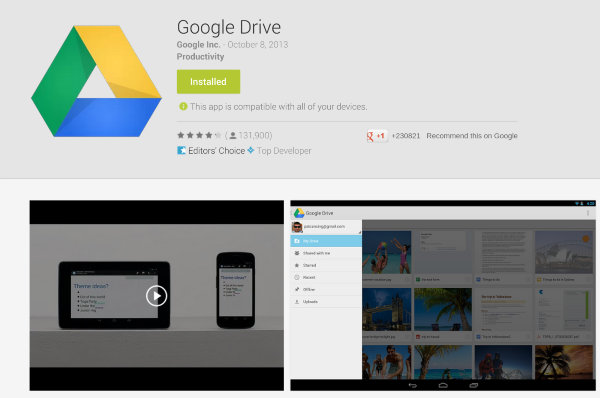Viewport: 600px width, 398px height.
Task: Click the "Editors' Choice" label
Action: [217, 151]
